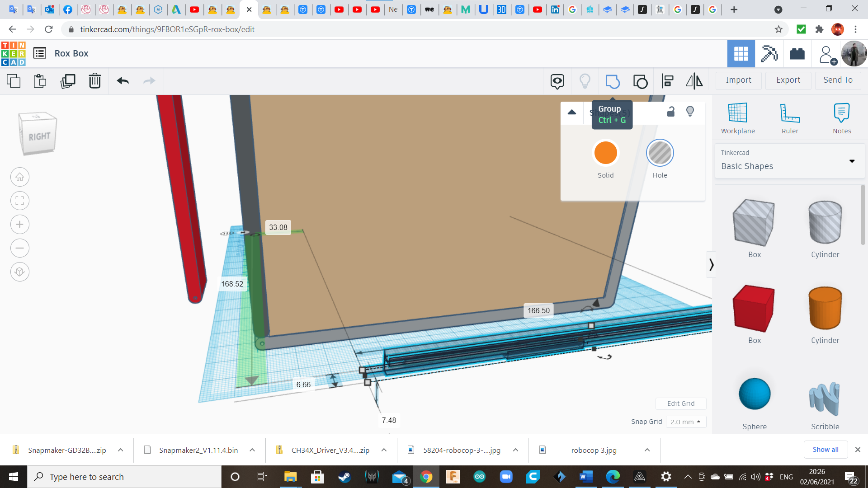Click the Duplicate and repeat icon
The height and width of the screenshot is (488, 868).
[x=68, y=81]
